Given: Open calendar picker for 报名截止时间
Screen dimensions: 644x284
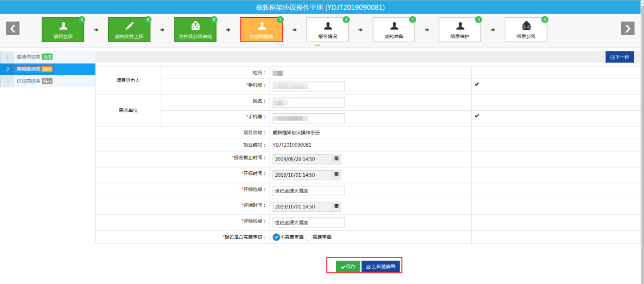Looking at the screenshot, I should click(336, 159).
